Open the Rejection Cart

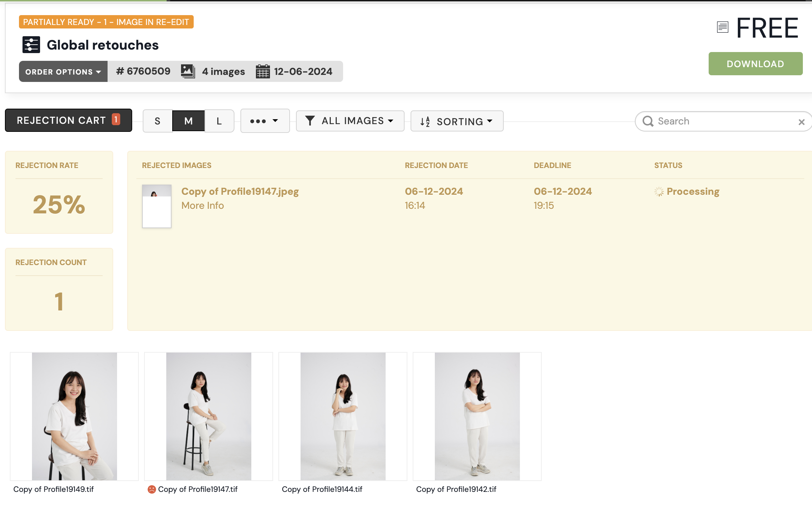tap(69, 120)
